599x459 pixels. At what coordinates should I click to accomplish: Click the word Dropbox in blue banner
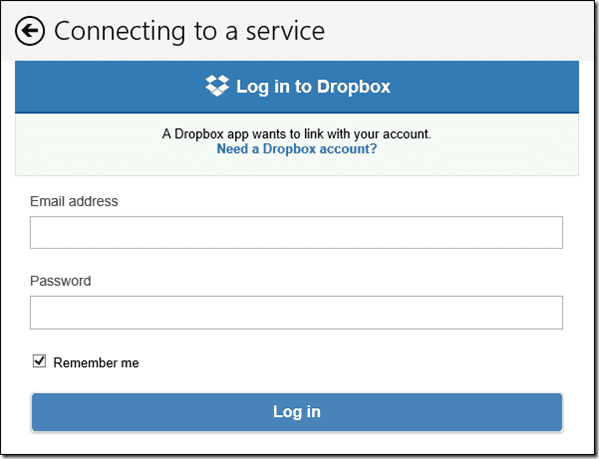pos(353,87)
